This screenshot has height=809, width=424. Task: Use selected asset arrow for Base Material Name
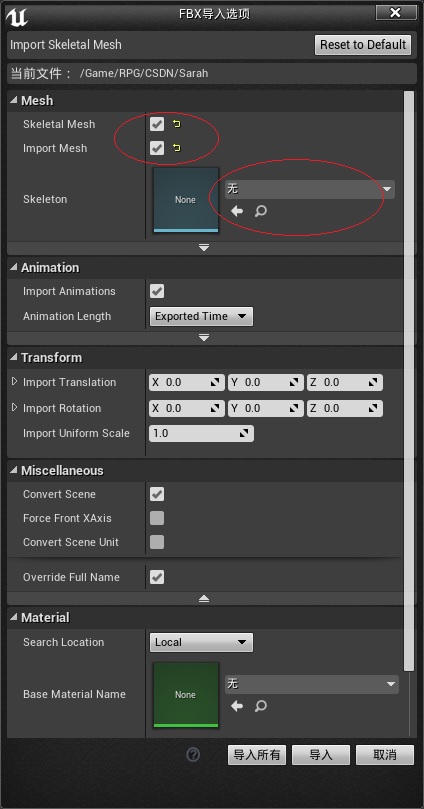coord(237,705)
